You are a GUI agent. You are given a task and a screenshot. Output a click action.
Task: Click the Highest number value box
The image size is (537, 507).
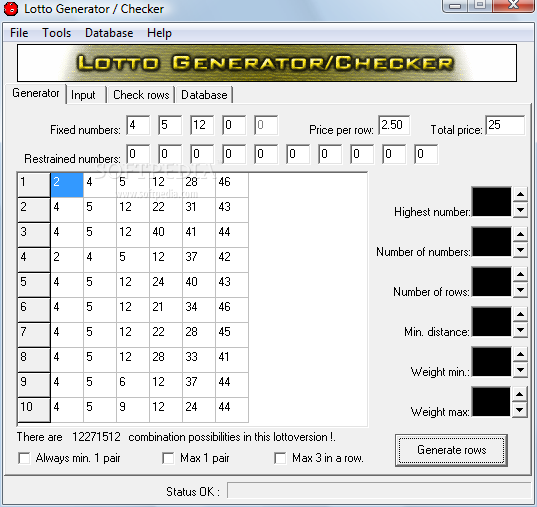point(491,202)
